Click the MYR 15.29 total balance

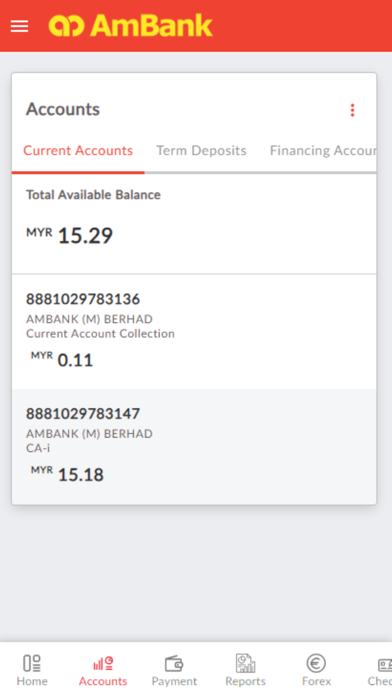pos(70,235)
